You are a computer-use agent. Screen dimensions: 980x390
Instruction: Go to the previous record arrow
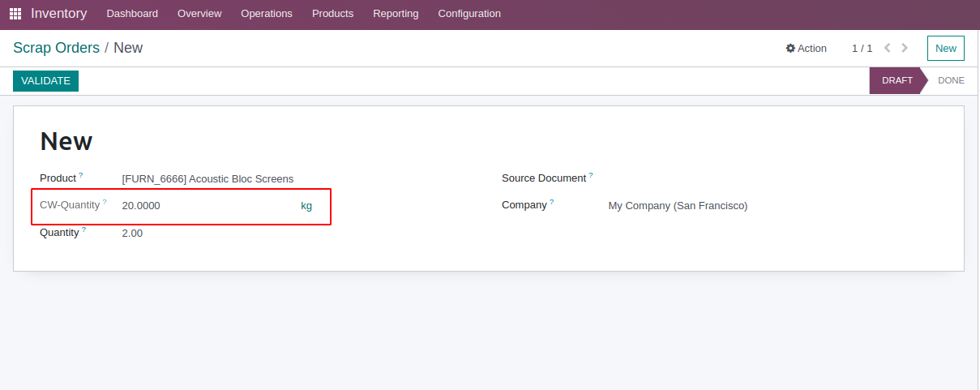tap(888, 48)
